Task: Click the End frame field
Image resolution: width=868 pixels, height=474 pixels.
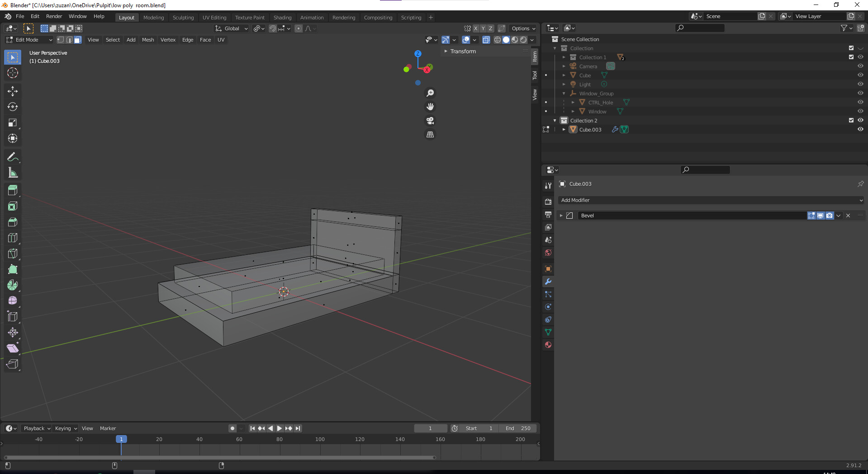Action: [x=518, y=428]
